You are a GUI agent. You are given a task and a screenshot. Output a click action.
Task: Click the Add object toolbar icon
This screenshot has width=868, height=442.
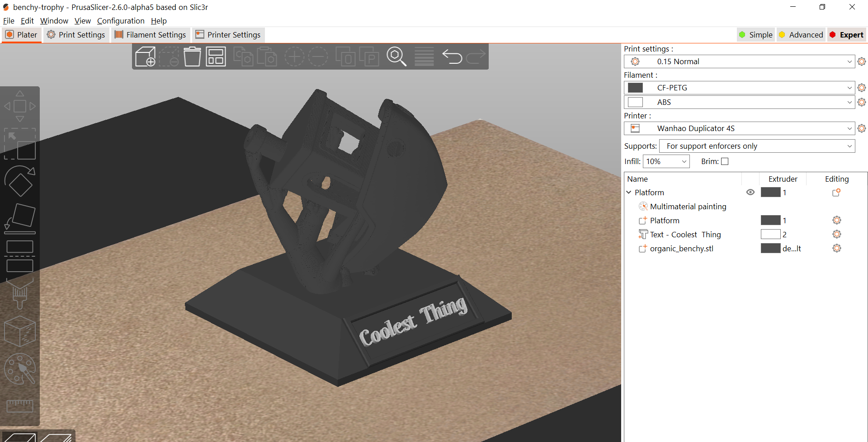(x=145, y=56)
